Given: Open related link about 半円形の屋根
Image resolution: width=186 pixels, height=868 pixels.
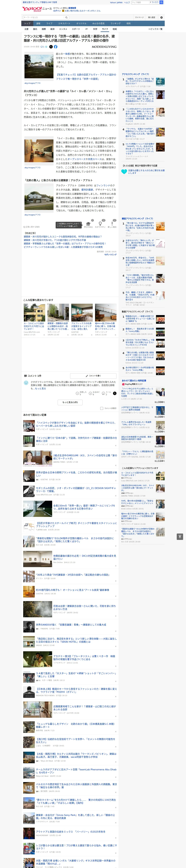Looking at the screenshot, I should tap(63, 237).
